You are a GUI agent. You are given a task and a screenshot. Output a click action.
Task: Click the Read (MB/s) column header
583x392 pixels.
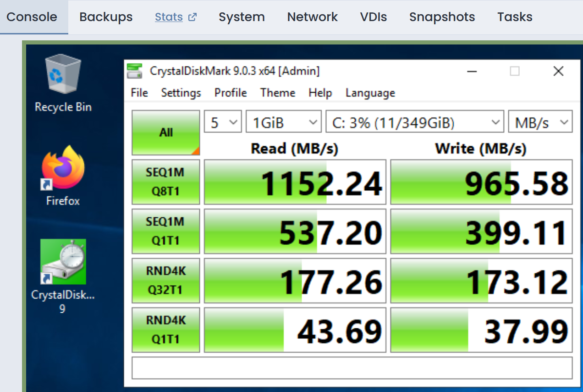click(x=294, y=148)
